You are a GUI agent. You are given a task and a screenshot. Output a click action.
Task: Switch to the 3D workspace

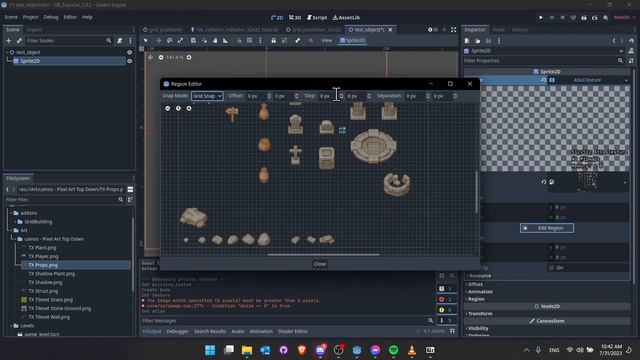(x=295, y=18)
